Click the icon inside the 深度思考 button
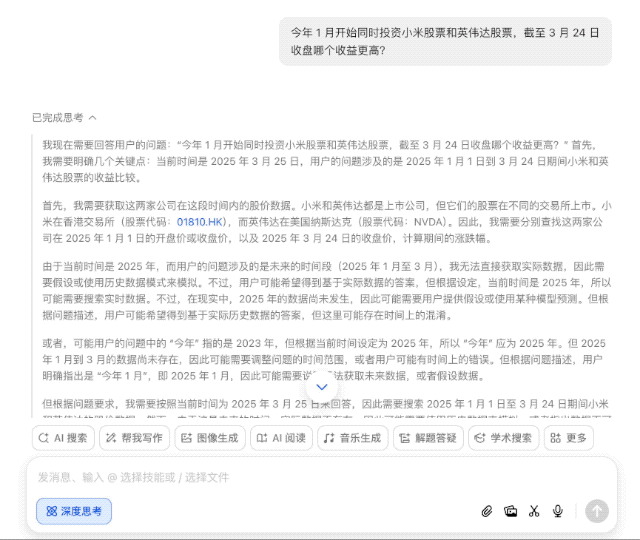This screenshot has width=640, height=540. click(x=49, y=511)
